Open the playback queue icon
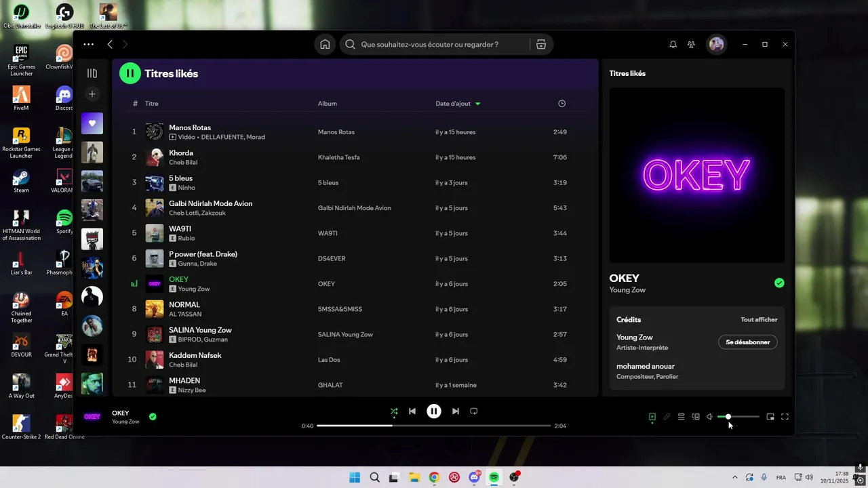The image size is (868, 488). 681,417
